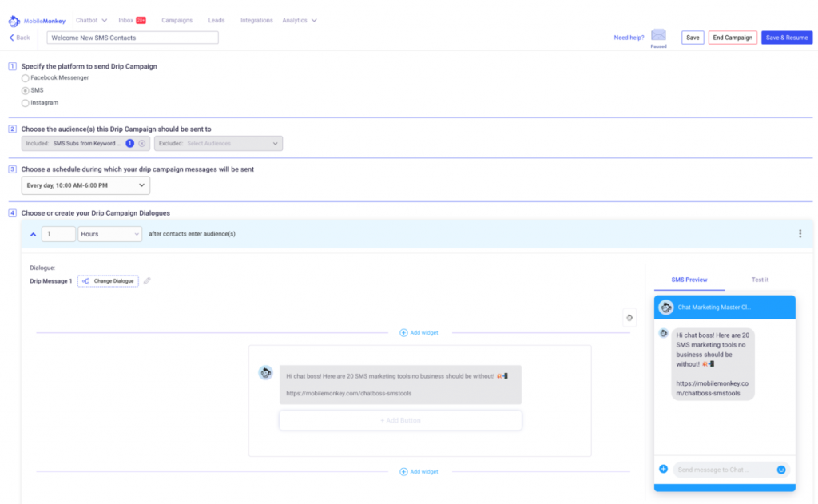Click the blue plus in preview chat

point(664,469)
